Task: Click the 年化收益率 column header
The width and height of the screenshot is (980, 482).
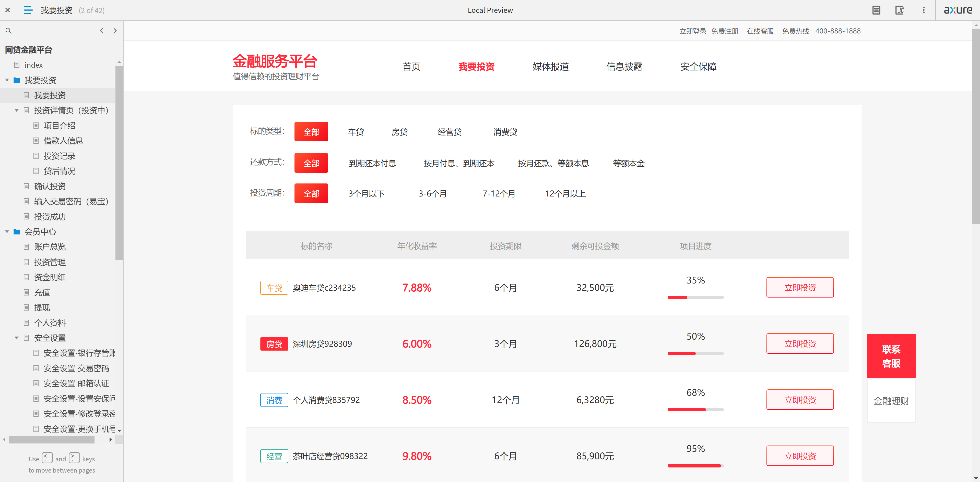Action: pyautogui.click(x=417, y=246)
